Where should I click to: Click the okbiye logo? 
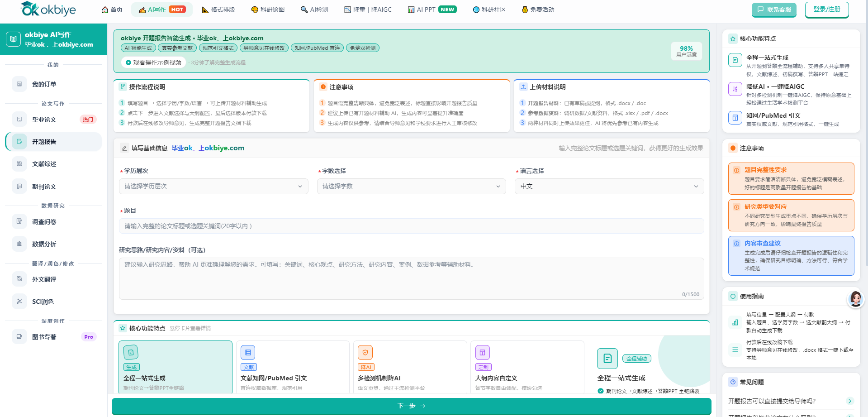(x=48, y=9)
